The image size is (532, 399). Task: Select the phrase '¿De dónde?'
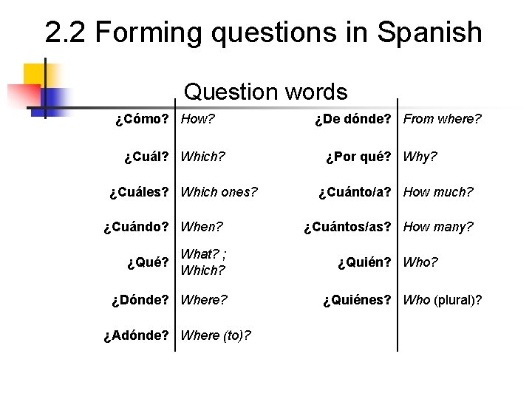click(353, 119)
